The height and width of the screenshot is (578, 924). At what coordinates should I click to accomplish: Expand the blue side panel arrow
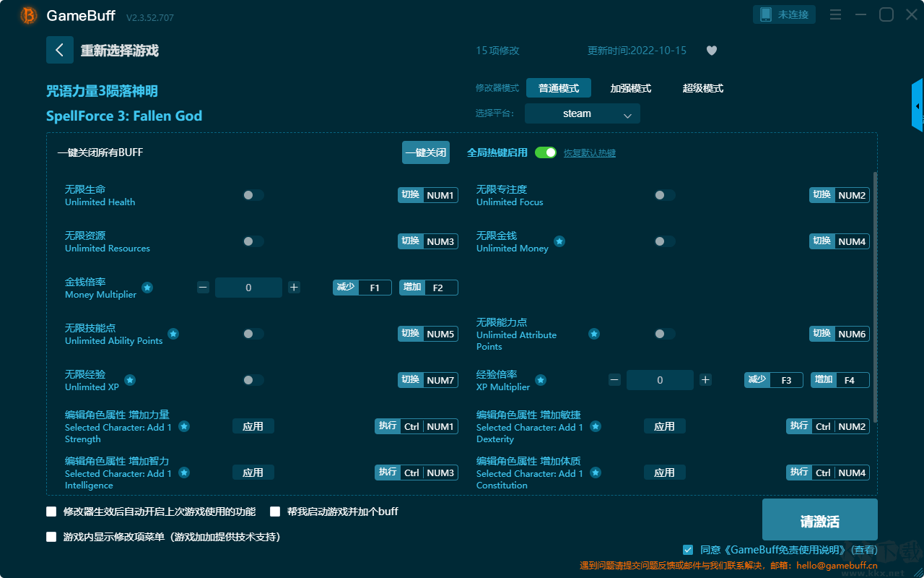[x=918, y=105]
